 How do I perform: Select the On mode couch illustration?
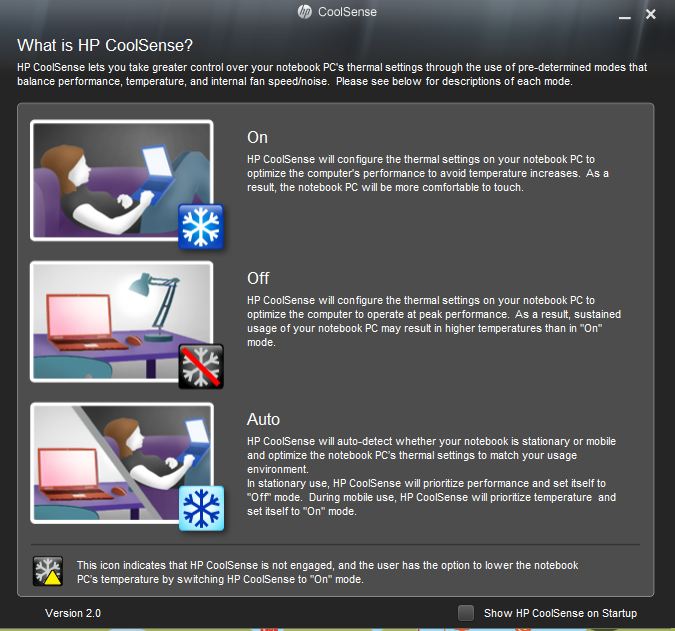tap(122, 180)
